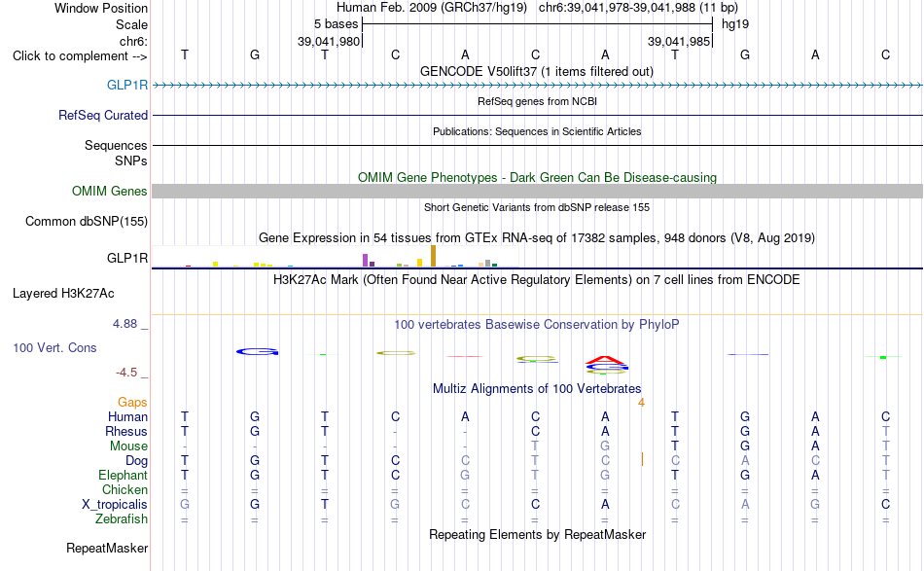Image resolution: width=924 pixels, height=571 pixels.
Task: Click the Window Position label
Action: (x=101, y=8)
